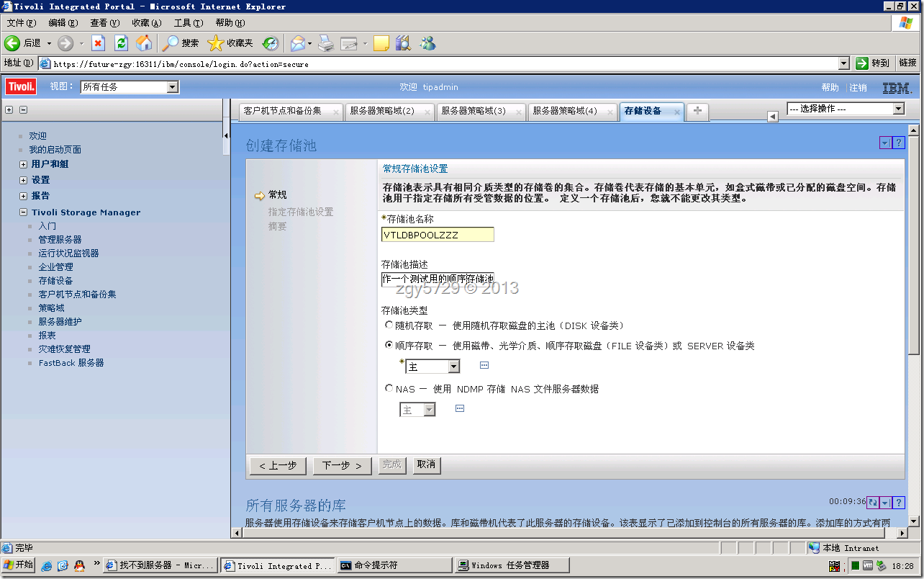Screen dimensions: 924x579
Task: Click portlet menu arrow icon beside Create Storage Pool help
Action: 884,143
